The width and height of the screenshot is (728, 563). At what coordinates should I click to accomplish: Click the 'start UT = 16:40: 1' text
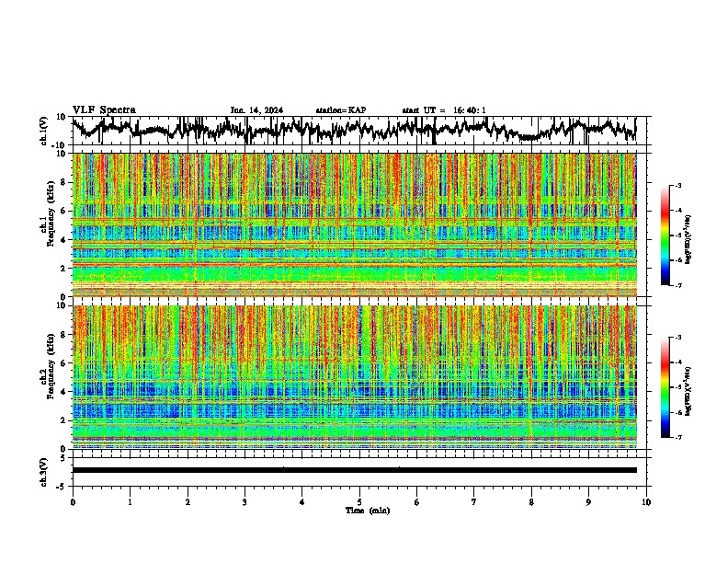[444, 110]
